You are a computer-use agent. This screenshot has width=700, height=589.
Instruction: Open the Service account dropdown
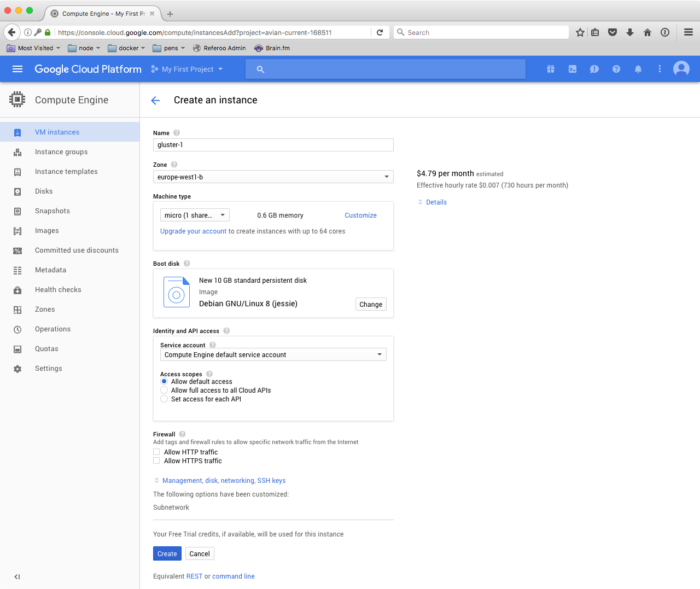point(273,354)
